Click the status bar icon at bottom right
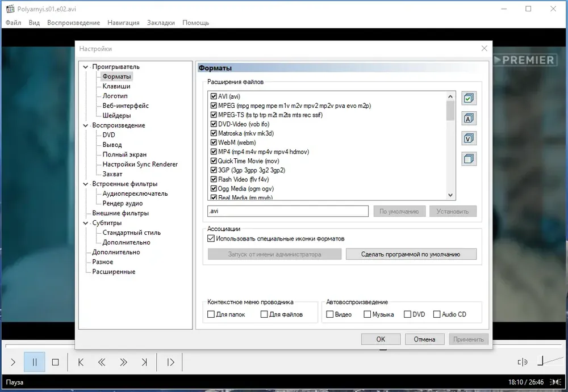Image resolution: width=568 pixels, height=392 pixels. [556, 382]
